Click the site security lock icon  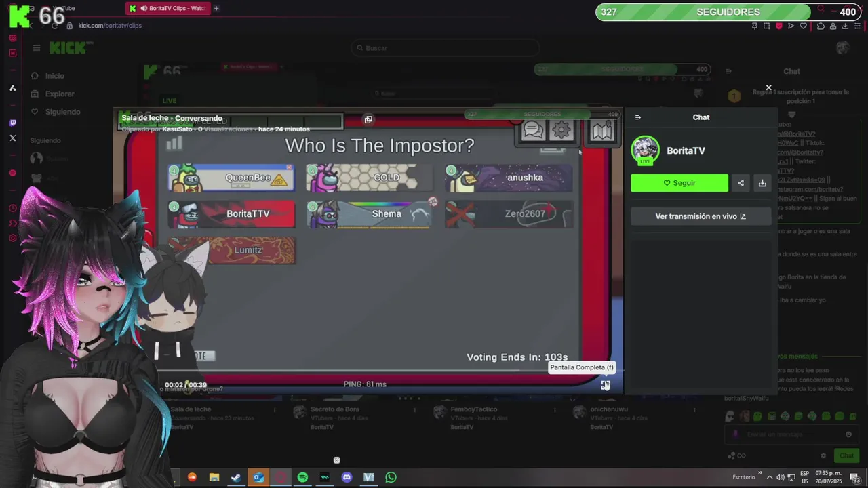tap(69, 26)
